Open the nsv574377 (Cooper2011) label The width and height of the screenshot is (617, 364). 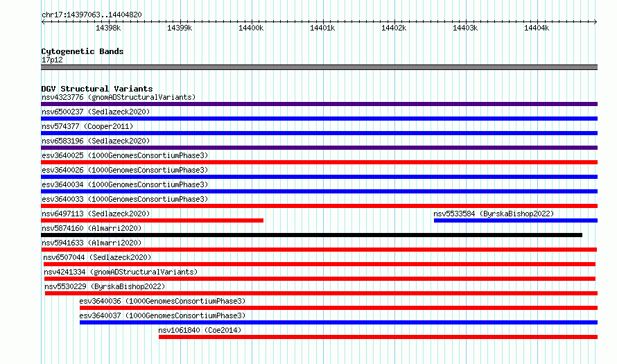coord(87,126)
